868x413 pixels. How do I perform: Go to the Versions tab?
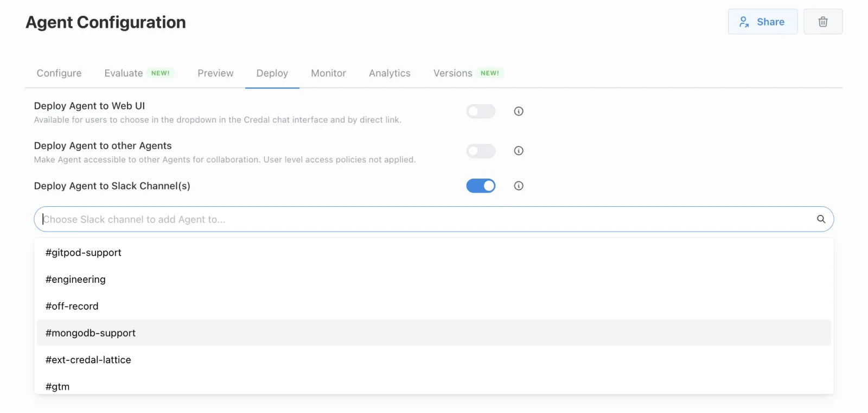click(x=452, y=73)
